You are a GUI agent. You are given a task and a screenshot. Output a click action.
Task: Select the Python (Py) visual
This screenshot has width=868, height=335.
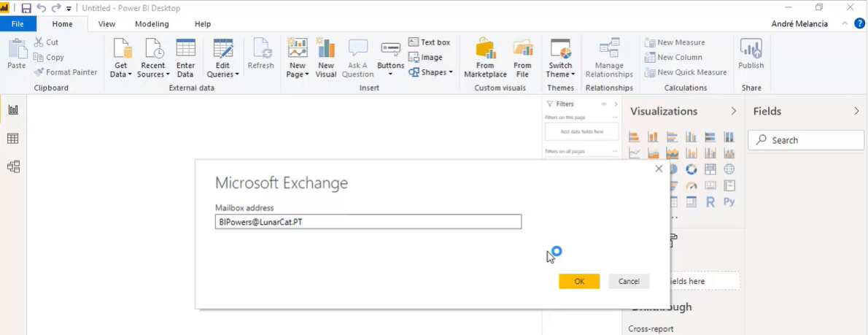(x=729, y=202)
